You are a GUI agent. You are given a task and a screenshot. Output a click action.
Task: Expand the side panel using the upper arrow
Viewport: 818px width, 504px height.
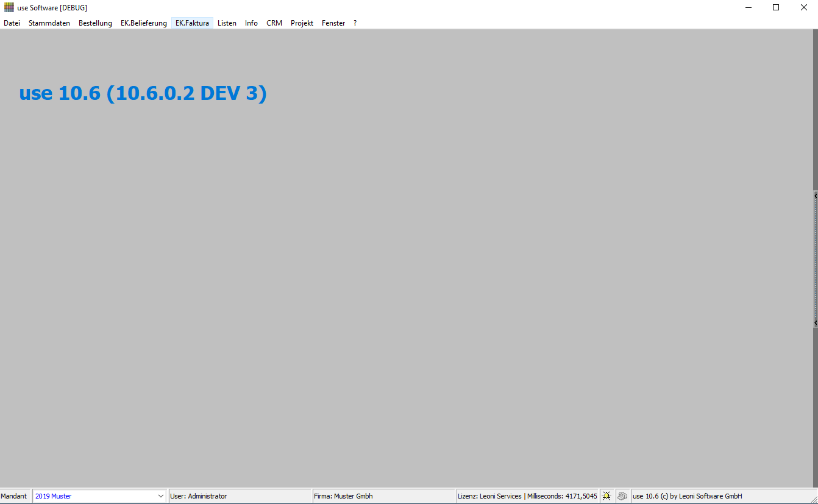[x=816, y=196]
